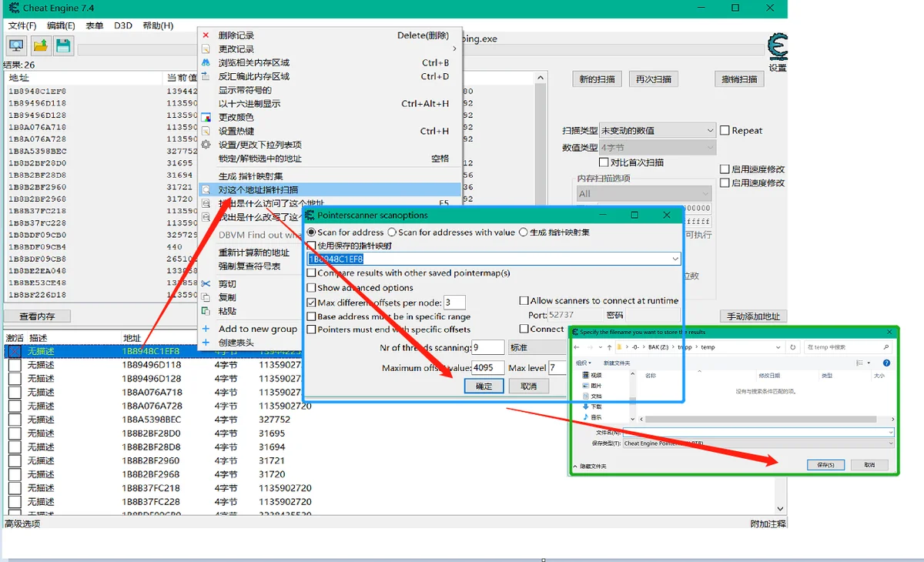
Task: Toggle Max different offsets per node checkbox
Action: coord(311,303)
